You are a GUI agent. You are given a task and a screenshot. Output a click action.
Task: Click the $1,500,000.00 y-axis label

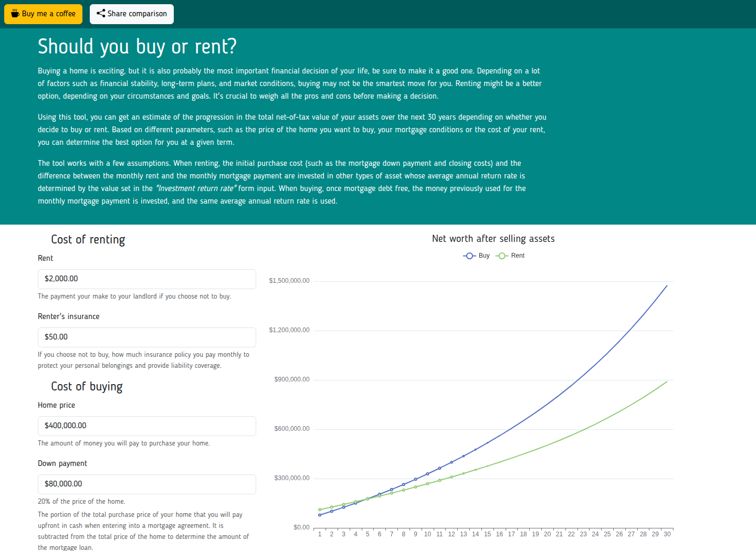pyautogui.click(x=289, y=281)
